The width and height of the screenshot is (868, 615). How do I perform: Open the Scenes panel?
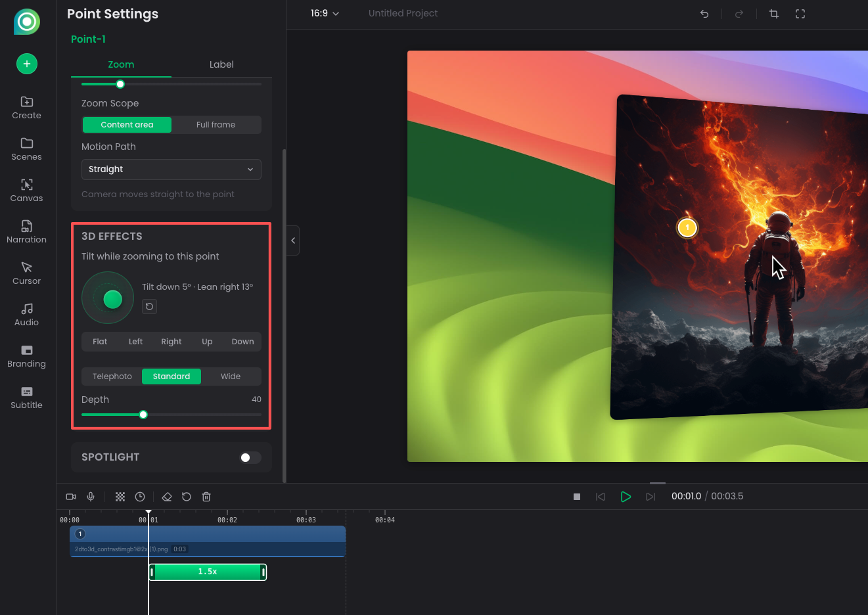tap(27, 149)
